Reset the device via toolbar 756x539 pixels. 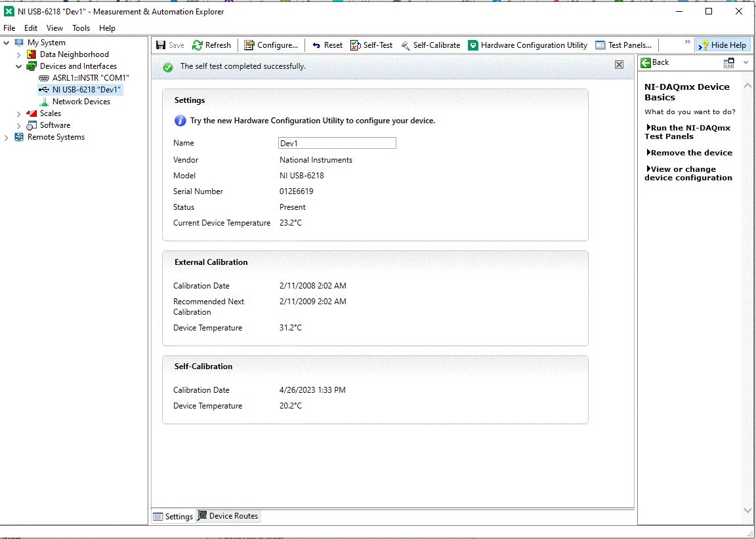pos(327,45)
